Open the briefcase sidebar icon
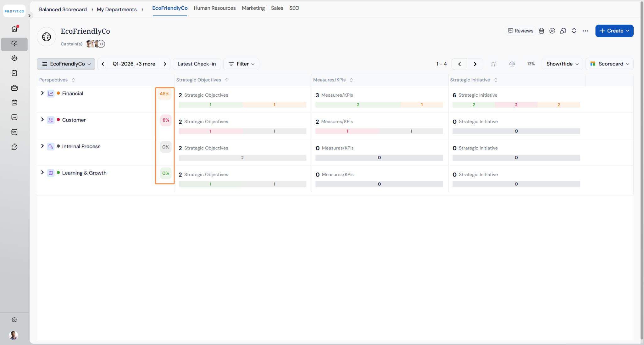 point(14,88)
